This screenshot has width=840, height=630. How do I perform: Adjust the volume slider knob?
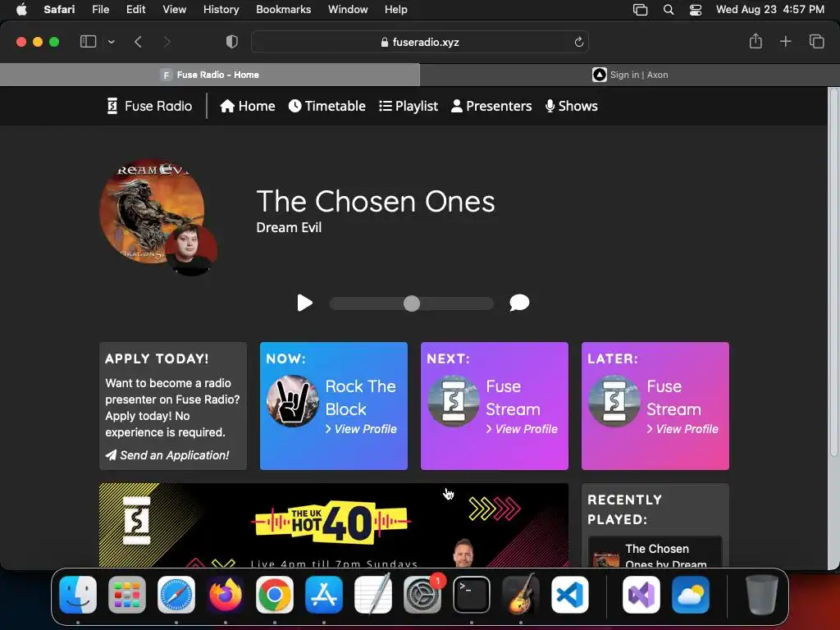pyautogui.click(x=412, y=304)
